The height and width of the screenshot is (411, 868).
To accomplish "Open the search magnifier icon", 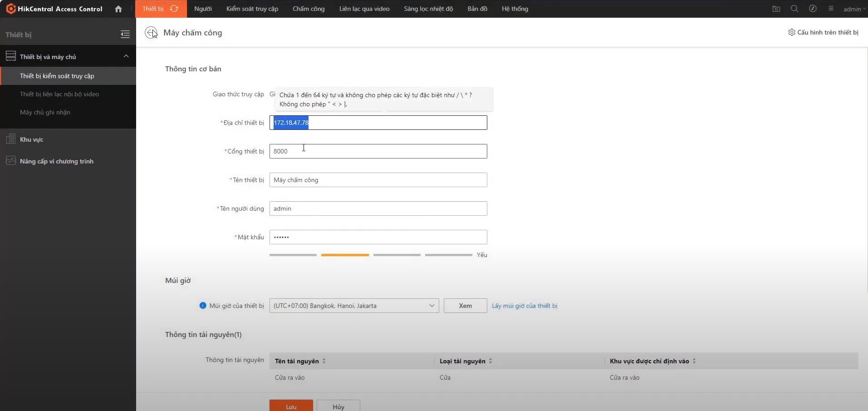I will coord(794,9).
